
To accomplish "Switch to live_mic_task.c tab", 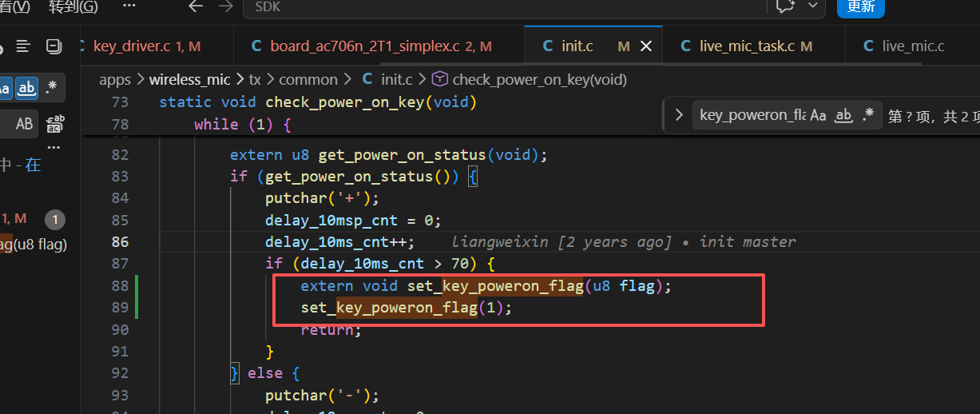I will pos(754,46).
